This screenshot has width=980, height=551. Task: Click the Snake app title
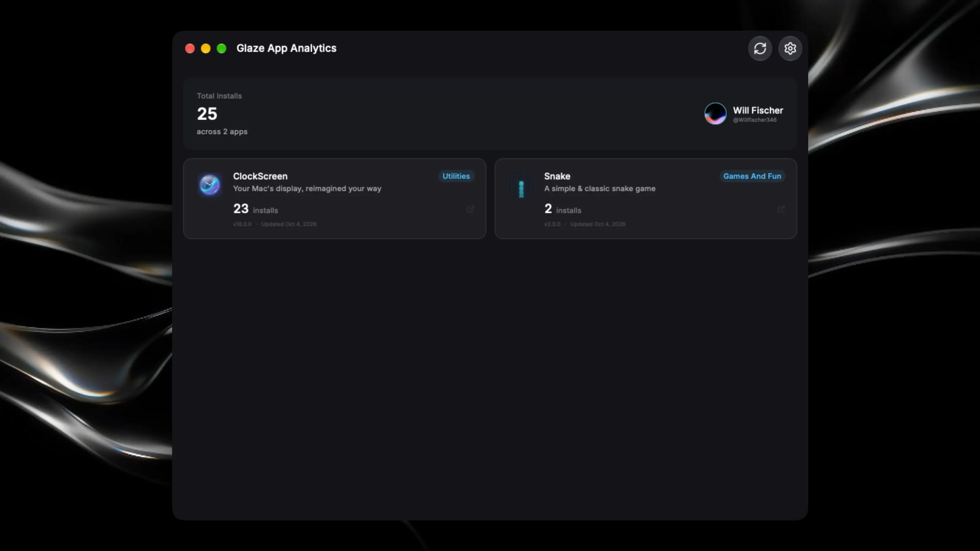click(x=557, y=176)
